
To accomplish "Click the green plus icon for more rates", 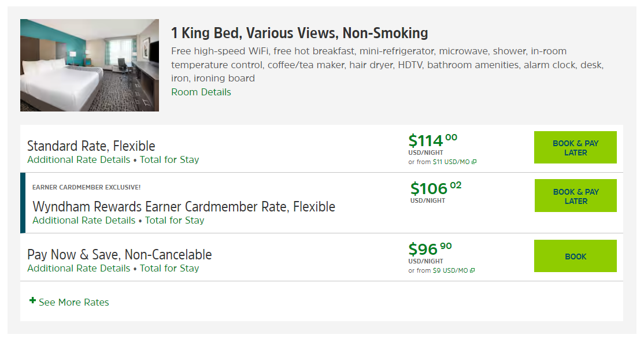I will tap(33, 301).
